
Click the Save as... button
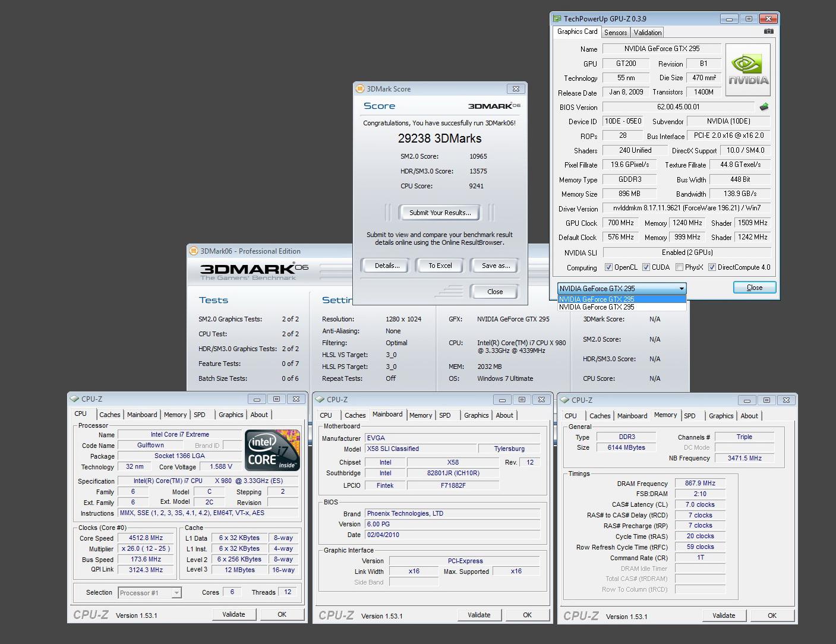coord(496,266)
